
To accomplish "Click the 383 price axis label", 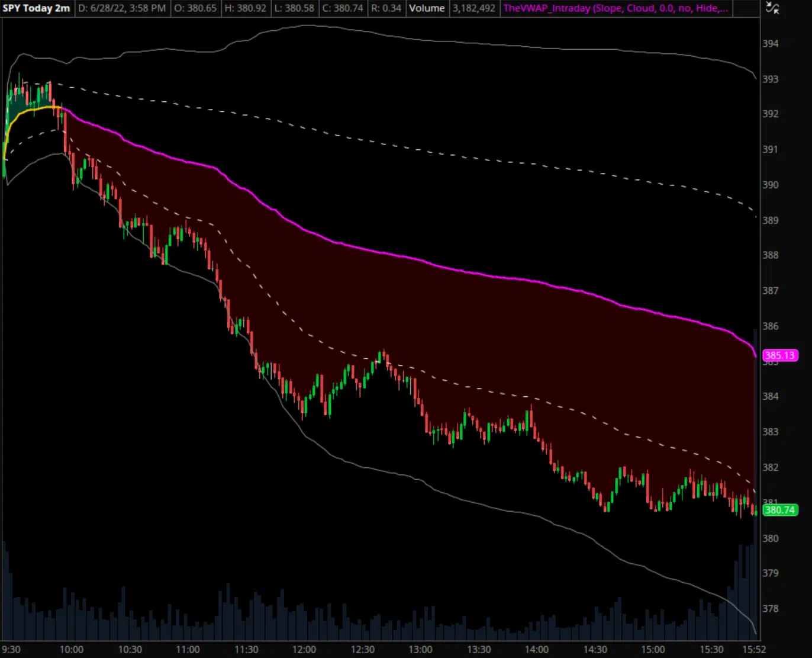I will [x=771, y=432].
